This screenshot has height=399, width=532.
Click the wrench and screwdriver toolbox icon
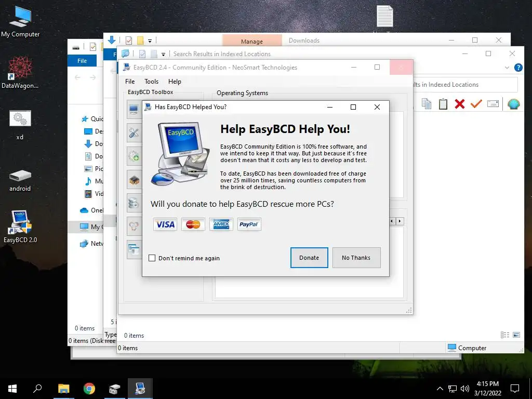point(134,132)
